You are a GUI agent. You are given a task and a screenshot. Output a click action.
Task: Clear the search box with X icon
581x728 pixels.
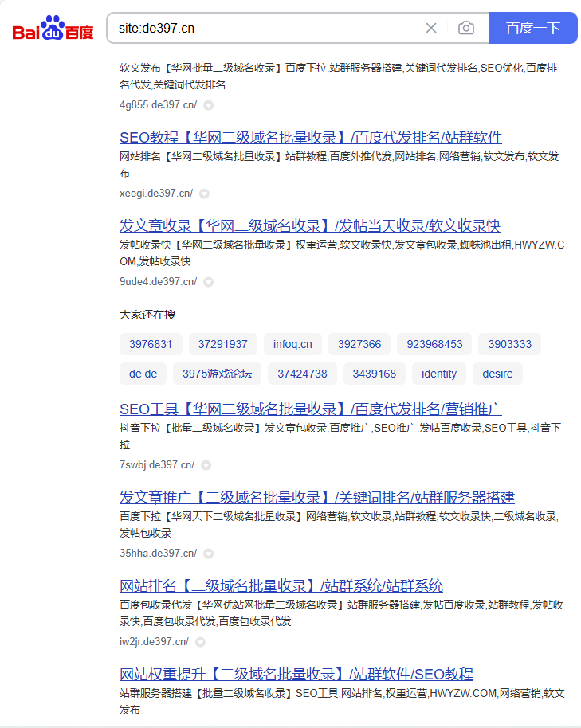(x=431, y=29)
